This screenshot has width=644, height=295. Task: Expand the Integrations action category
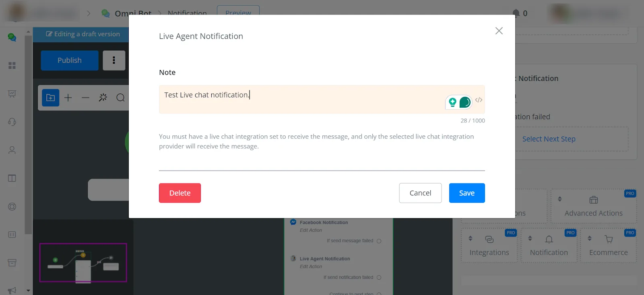click(489, 245)
